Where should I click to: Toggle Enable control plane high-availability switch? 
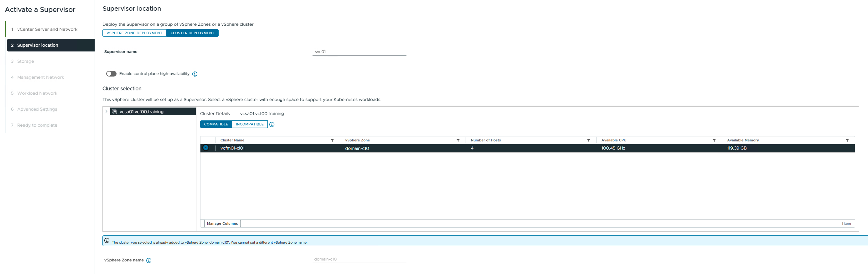coord(111,74)
